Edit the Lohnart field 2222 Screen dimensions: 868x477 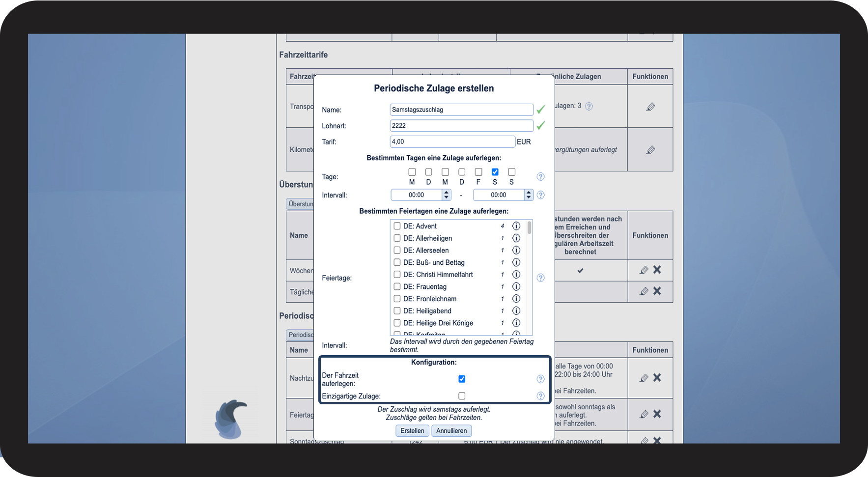461,126
